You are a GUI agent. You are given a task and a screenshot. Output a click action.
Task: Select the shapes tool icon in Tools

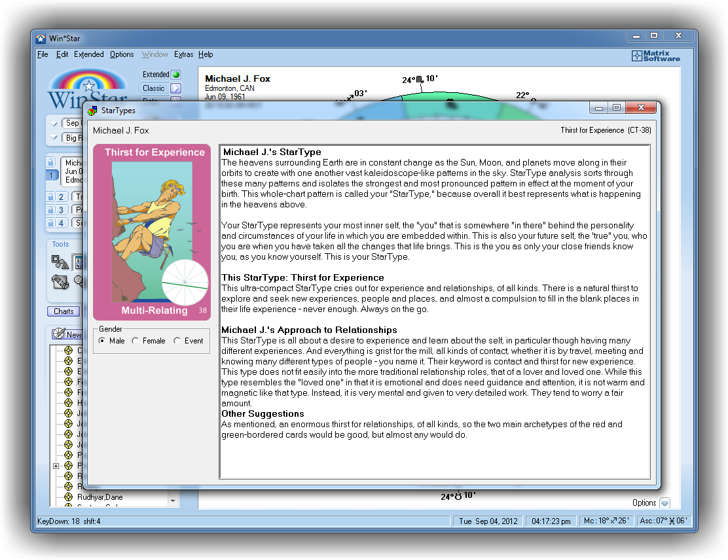(x=60, y=262)
